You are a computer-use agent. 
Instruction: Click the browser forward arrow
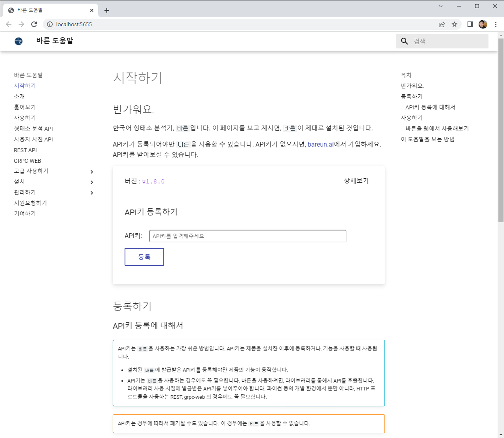point(21,24)
